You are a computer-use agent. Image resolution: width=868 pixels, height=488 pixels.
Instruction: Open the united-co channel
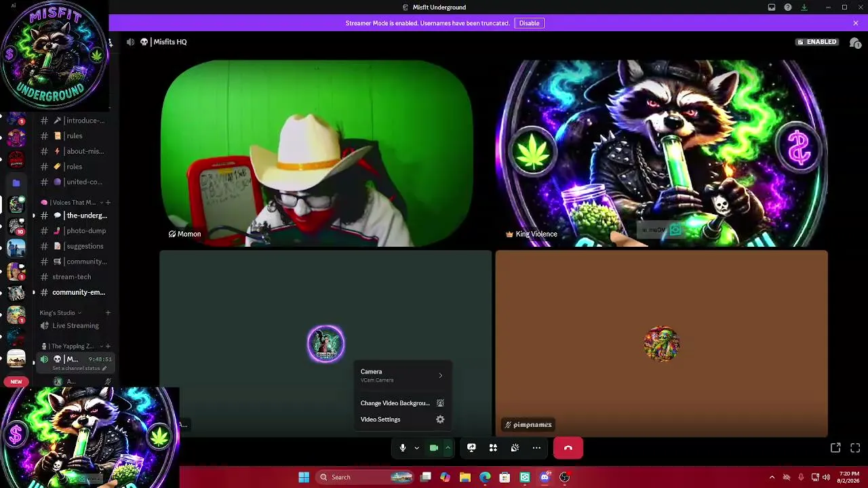(76, 182)
